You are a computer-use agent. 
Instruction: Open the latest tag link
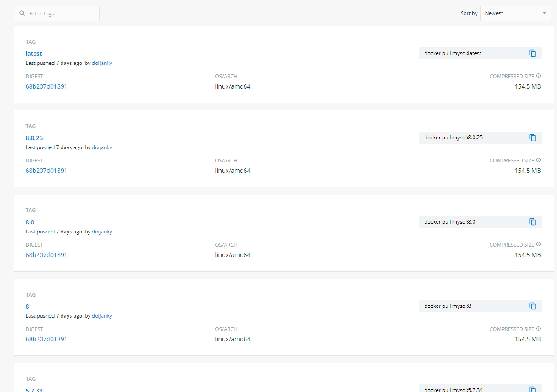tap(34, 54)
